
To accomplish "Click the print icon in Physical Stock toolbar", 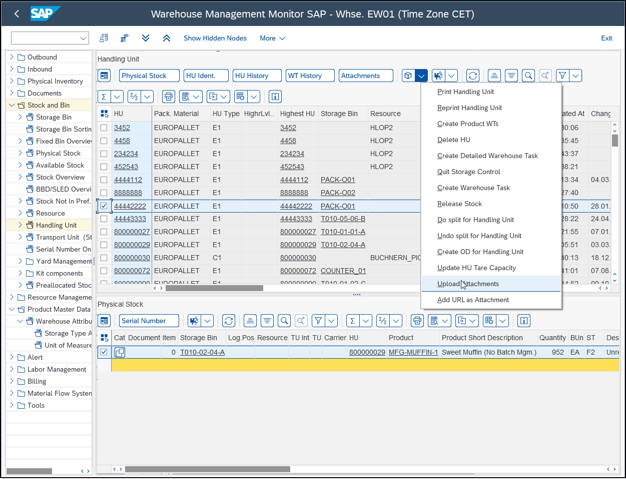I will click(417, 321).
